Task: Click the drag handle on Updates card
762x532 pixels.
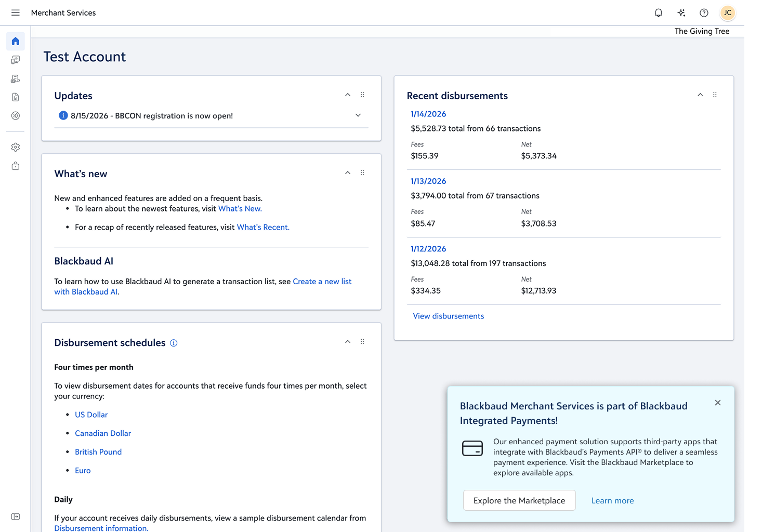Action: click(362, 95)
